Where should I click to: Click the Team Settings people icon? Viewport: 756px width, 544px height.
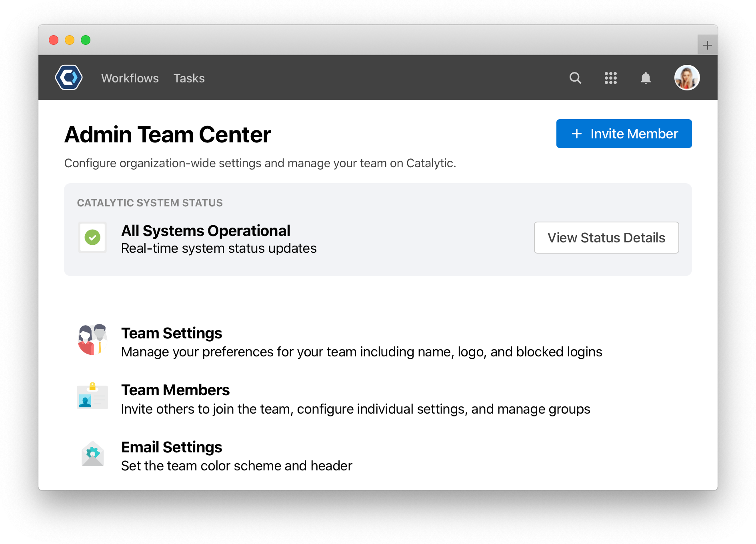click(x=92, y=340)
